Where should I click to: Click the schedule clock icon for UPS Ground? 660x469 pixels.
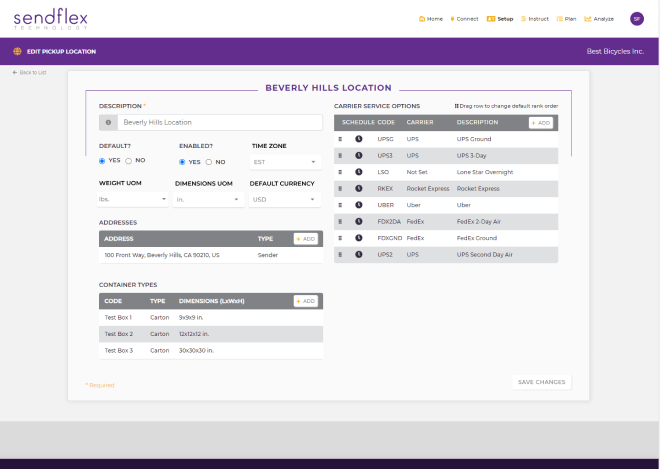click(358, 139)
